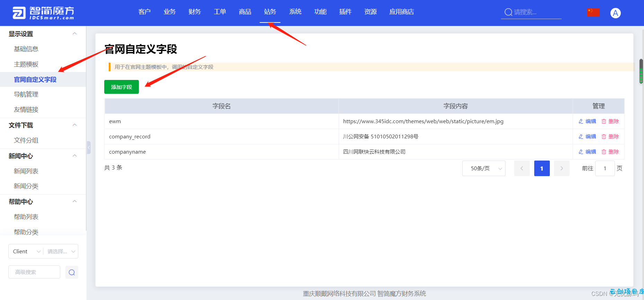Open the 系统 menu
The width and height of the screenshot is (644, 300).
tap(295, 12)
